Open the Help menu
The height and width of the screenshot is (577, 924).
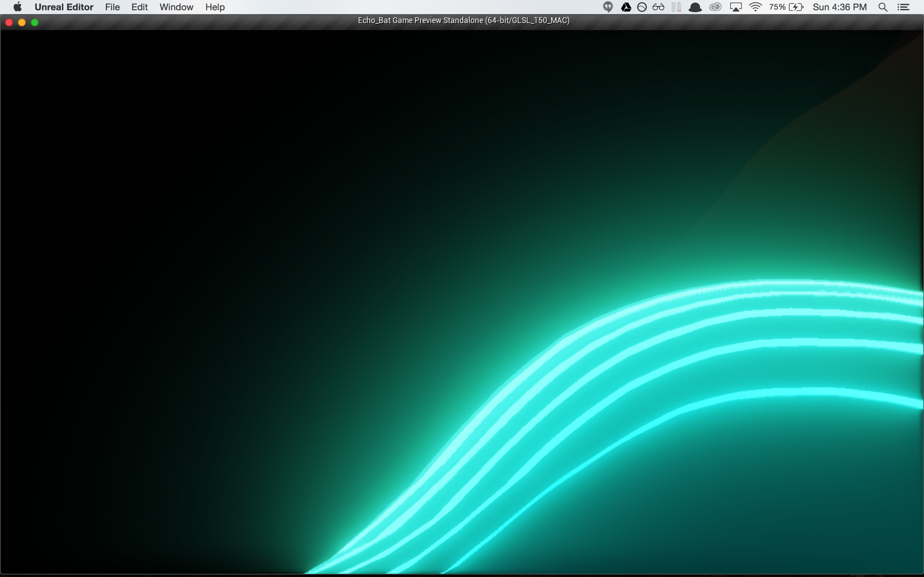point(215,7)
